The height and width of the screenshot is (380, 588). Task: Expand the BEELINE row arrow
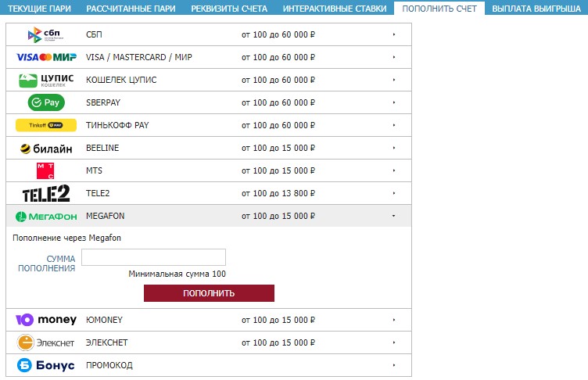point(394,148)
